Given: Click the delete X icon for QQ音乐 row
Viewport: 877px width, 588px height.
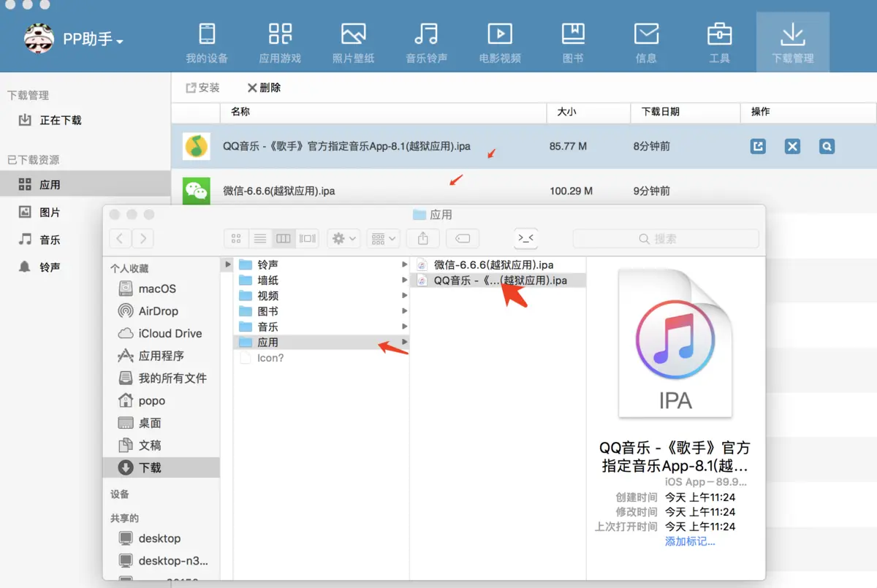Looking at the screenshot, I should 792,146.
